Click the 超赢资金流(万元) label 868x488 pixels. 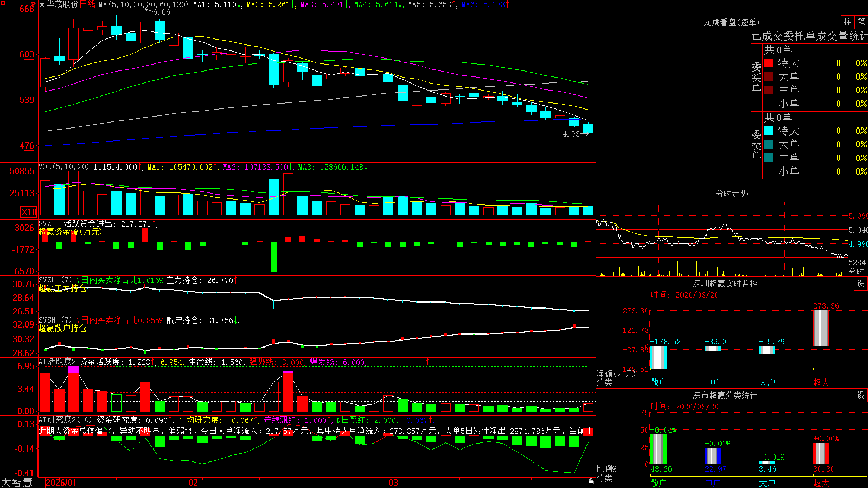[70, 232]
